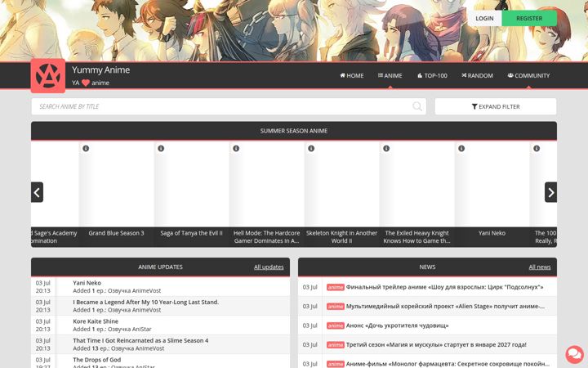The height and width of the screenshot is (368, 588).
Task: Show info icon for Hell Mode card
Action: 236,148
